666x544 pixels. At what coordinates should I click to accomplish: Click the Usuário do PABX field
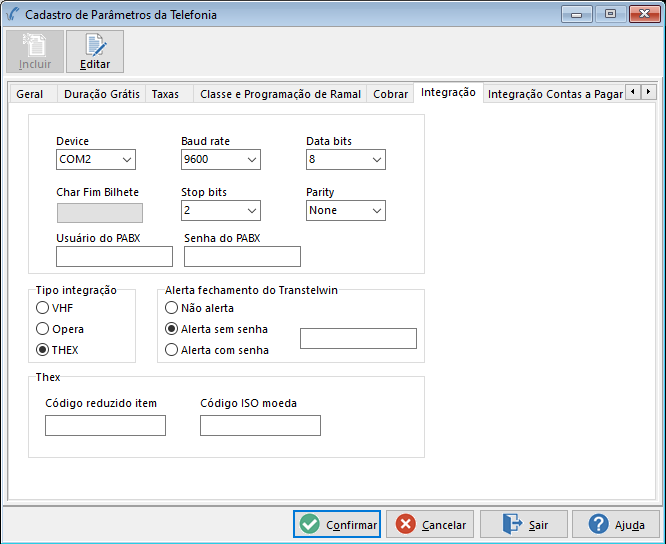(x=114, y=256)
